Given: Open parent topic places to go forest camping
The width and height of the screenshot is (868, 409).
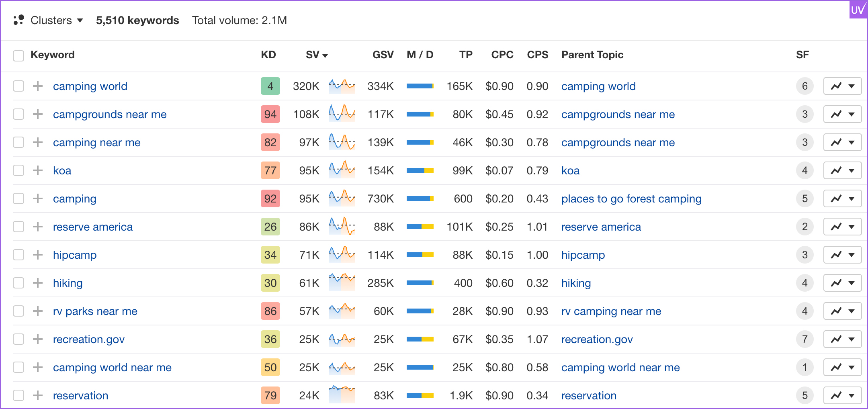Looking at the screenshot, I should 631,198.
